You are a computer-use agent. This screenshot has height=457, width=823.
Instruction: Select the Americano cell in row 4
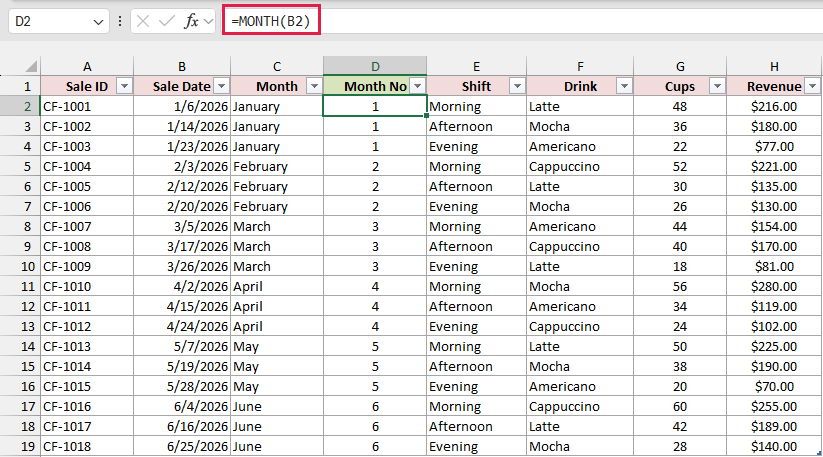580,146
